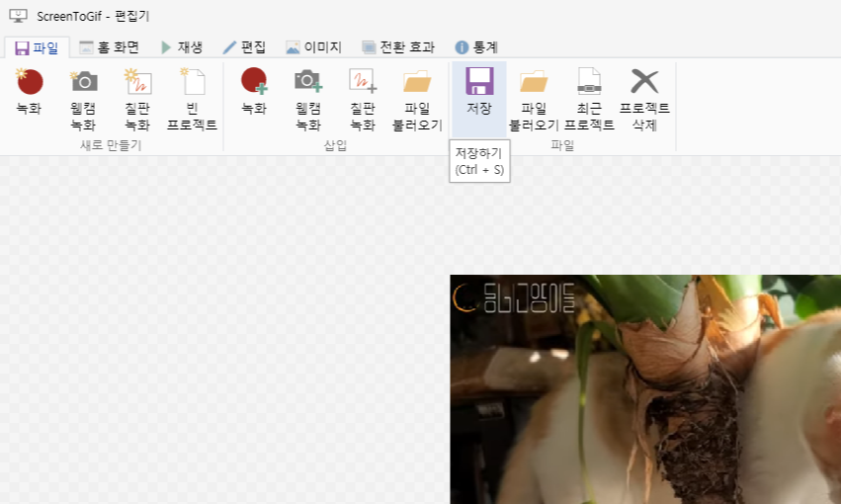Open the 재생 playback tab
Viewport: 841px width, 504px height.
point(183,47)
